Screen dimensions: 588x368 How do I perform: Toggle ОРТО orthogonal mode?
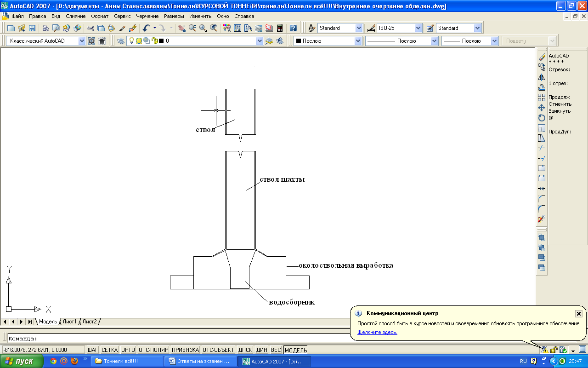tap(128, 350)
